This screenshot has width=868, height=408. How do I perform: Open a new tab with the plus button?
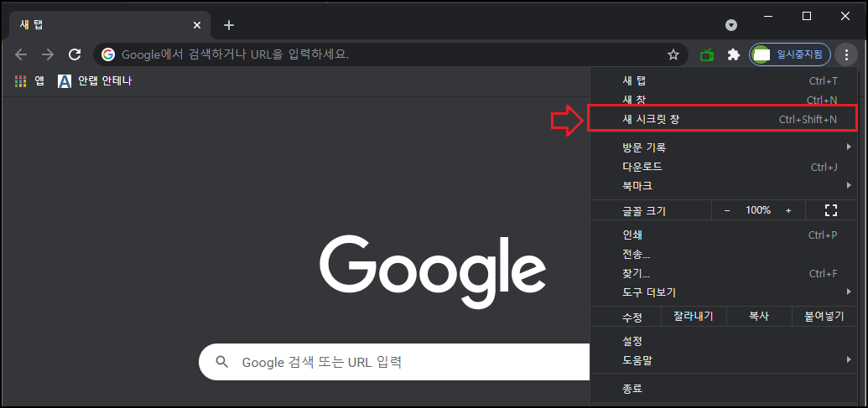point(229,25)
